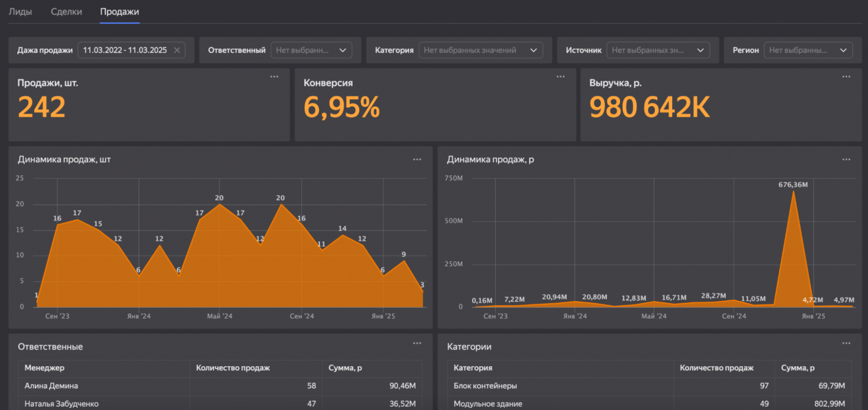
Task: Open three-dot menu of Ответственные table
Action: 417,343
